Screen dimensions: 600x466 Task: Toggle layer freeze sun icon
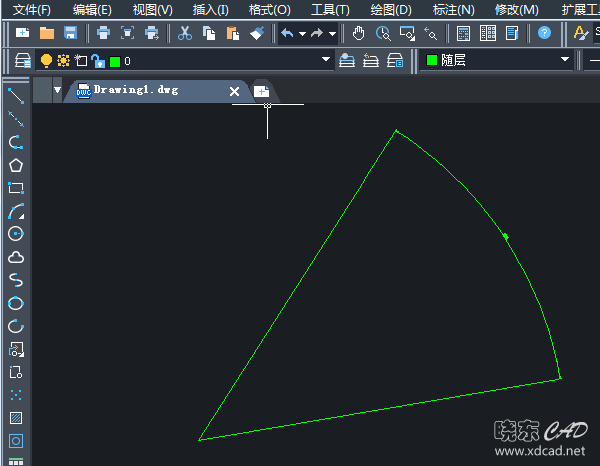click(x=64, y=61)
